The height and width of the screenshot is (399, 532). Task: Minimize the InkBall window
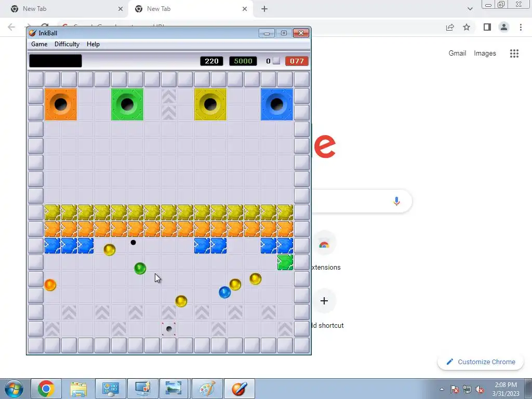[x=267, y=33]
